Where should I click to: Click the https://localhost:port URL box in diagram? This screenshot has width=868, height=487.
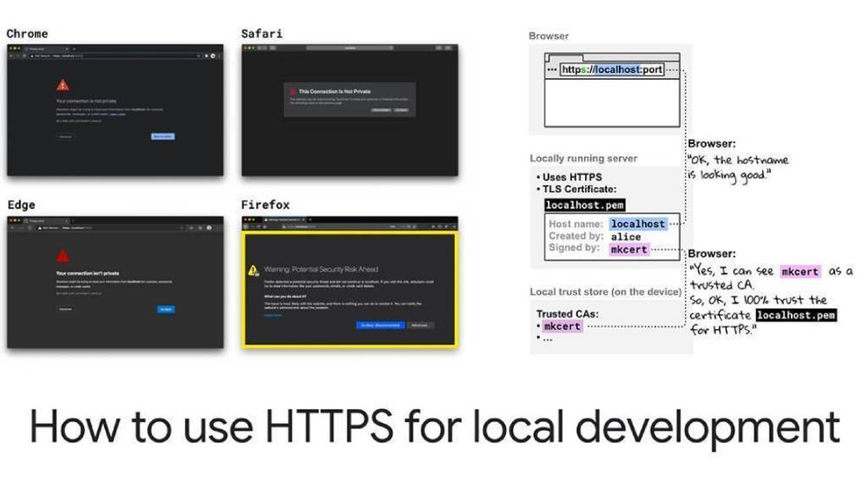coord(612,69)
